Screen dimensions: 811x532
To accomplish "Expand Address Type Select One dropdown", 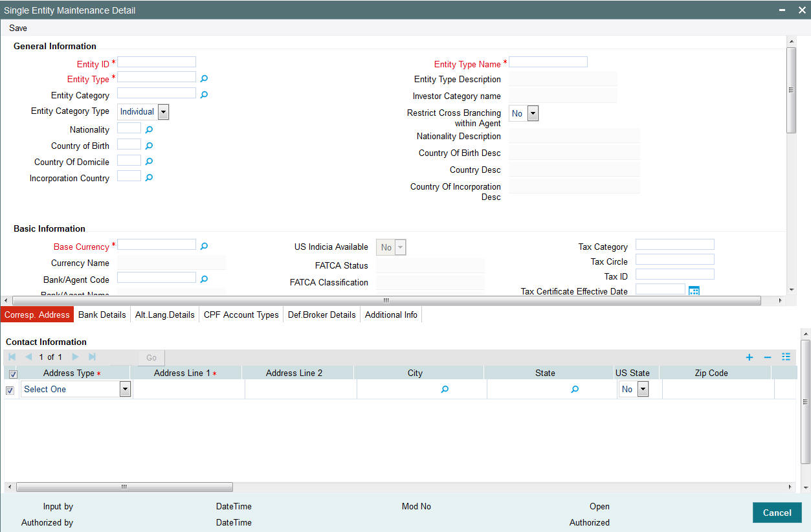I will [125, 389].
